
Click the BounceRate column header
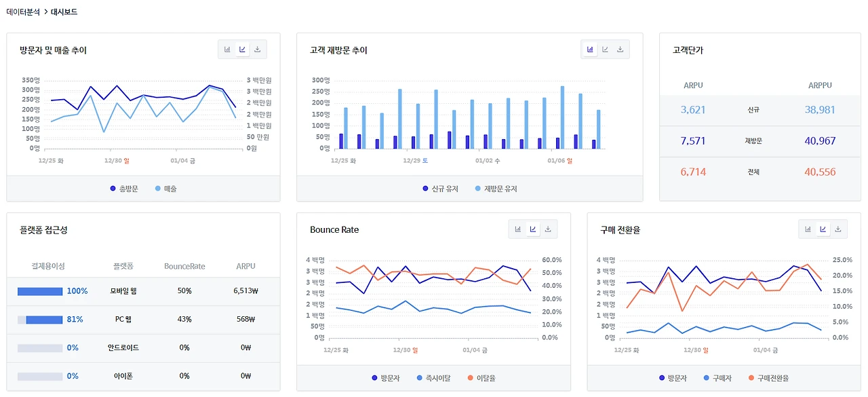pyautogui.click(x=184, y=266)
